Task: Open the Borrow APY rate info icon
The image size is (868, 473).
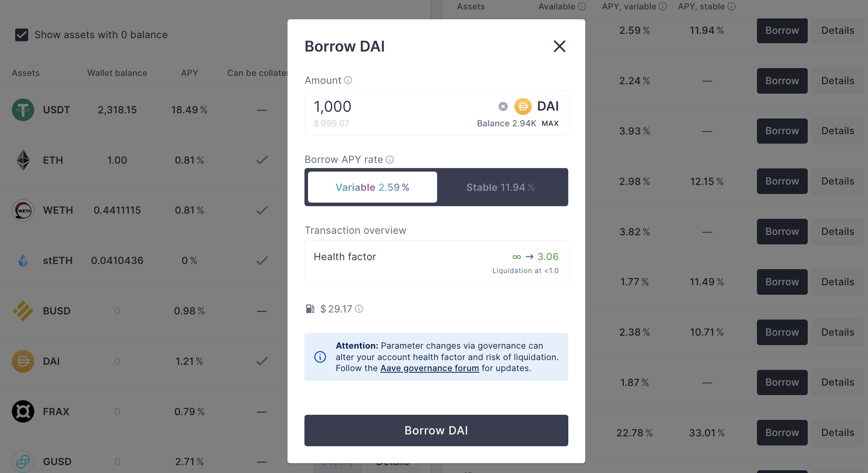Action: (390, 159)
